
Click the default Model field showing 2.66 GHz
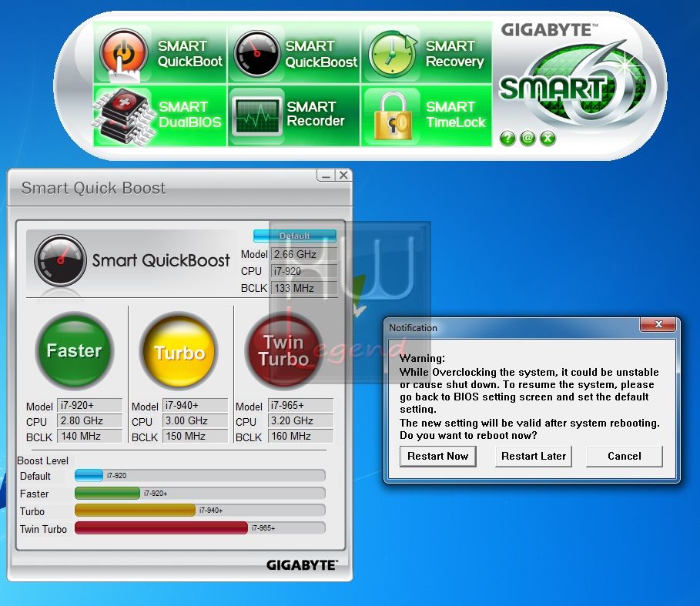[304, 254]
